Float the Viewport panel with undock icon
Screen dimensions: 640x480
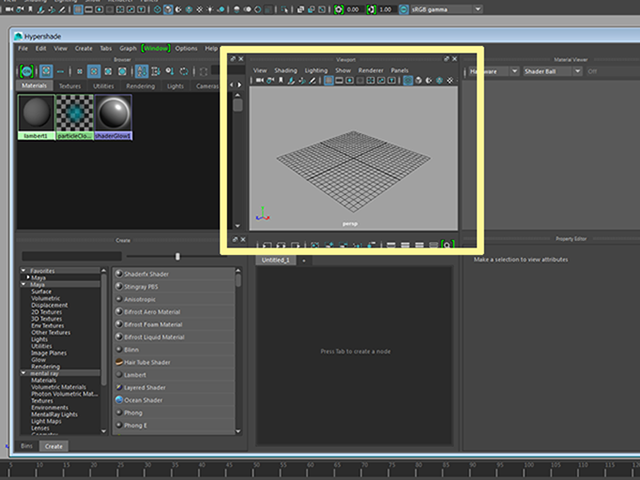coord(447,59)
